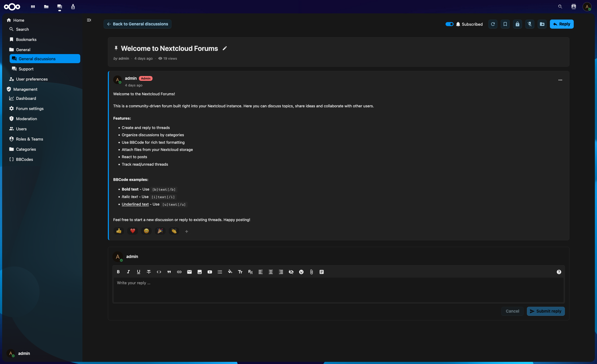The height and width of the screenshot is (364, 597).
Task: Unpin the thread
Action: point(530,24)
